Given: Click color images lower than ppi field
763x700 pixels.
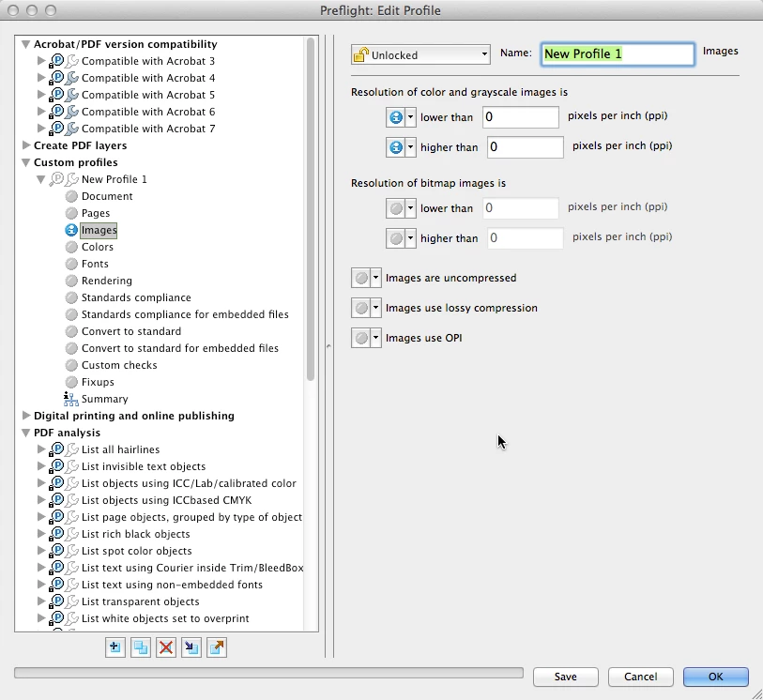Looking at the screenshot, I should tap(521, 117).
